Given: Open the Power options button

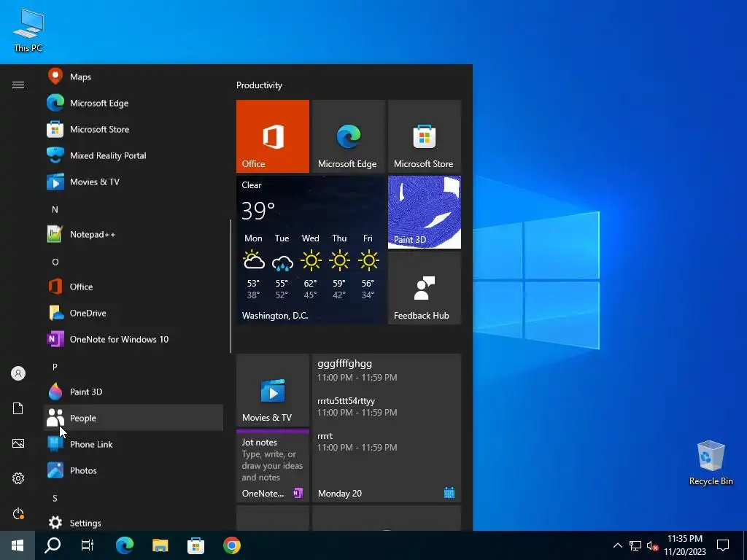Looking at the screenshot, I should 18,513.
